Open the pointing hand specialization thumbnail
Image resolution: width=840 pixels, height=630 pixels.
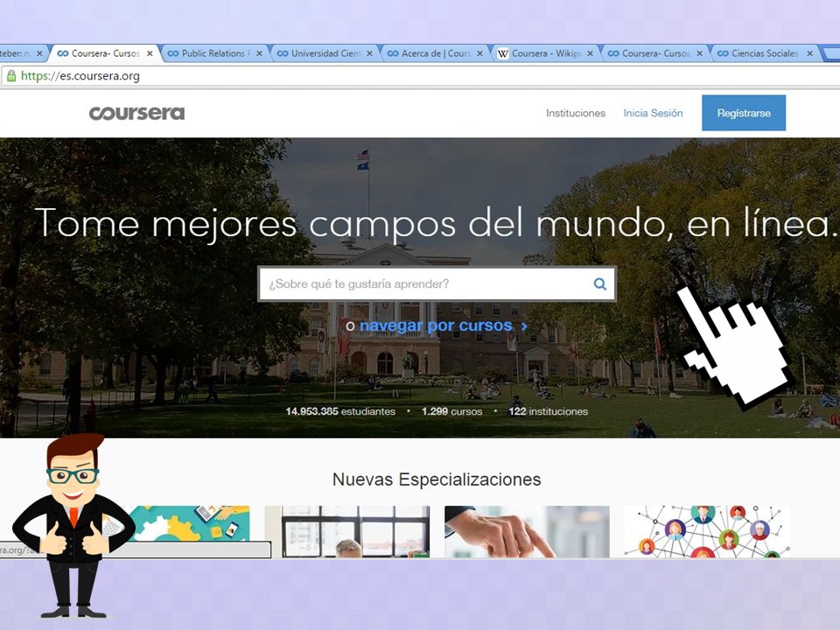tap(527, 531)
